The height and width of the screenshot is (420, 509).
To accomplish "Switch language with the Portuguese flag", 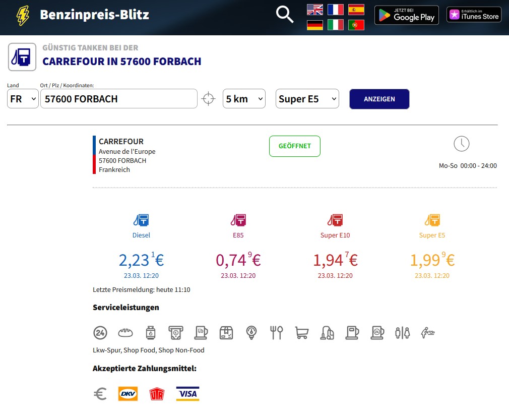I will pos(356,25).
